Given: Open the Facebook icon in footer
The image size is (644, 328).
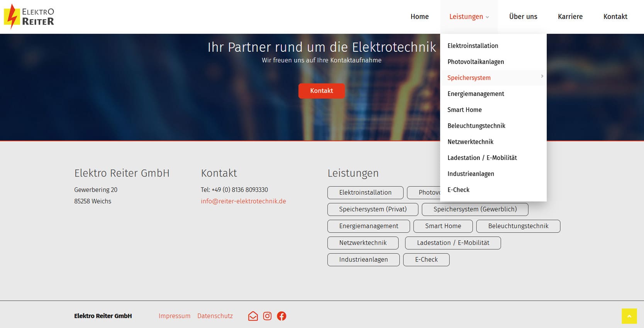Looking at the screenshot, I should point(281,316).
